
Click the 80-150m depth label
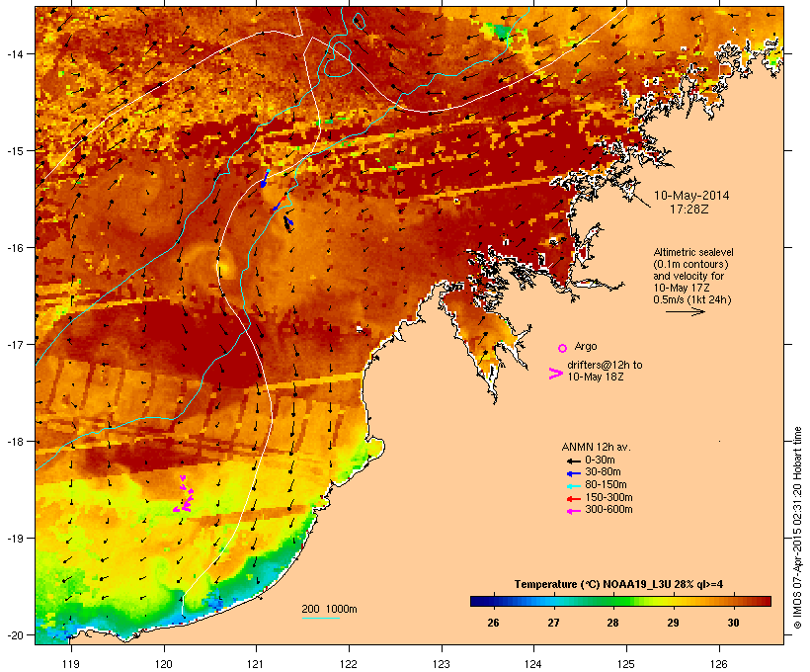(x=606, y=485)
